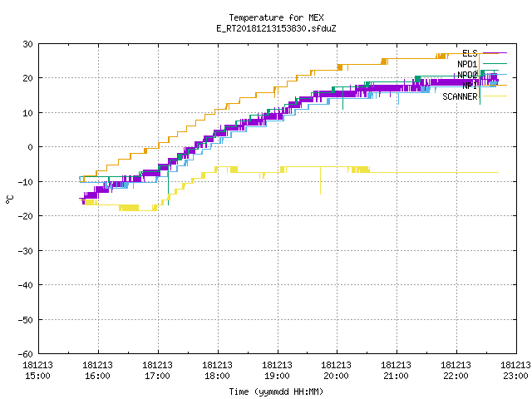The width and height of the screenshot is (532, 399).
Task: Click the NPD1 legend label
Action: tap(467, 64)
